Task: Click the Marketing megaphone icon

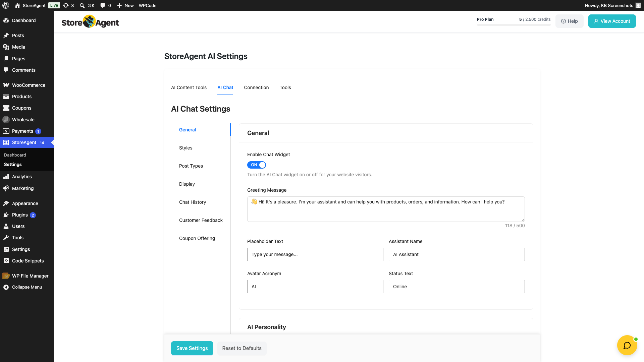Action: (x=6, y=188)
